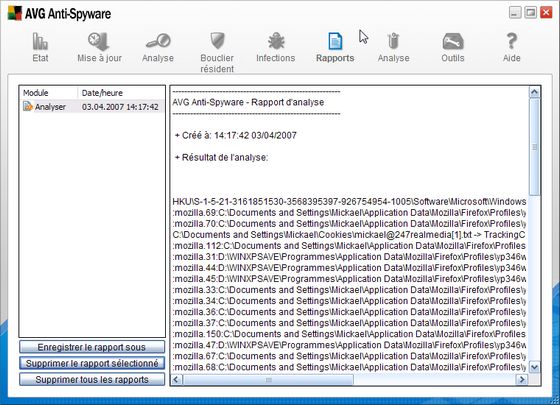The image size is (560, 405).
Task: Select the Analyser report from 03.04.2007
Action: tap(92, 106)
